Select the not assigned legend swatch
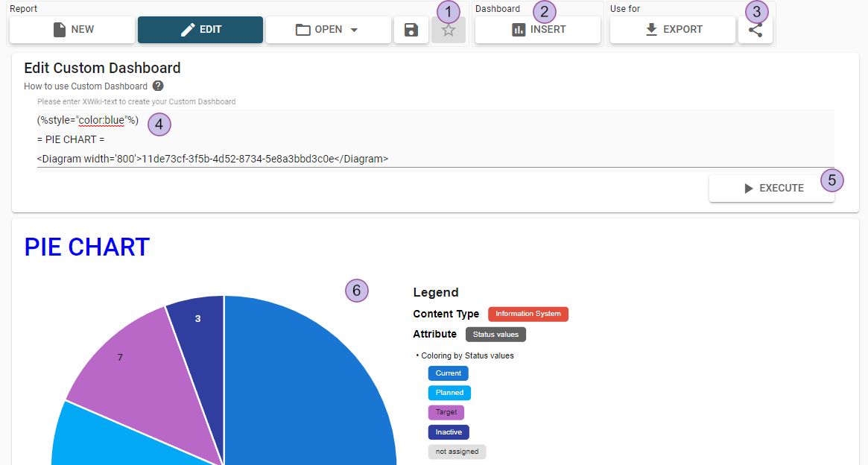The width and height of the screenshot is (868, 465). (457, 452)
